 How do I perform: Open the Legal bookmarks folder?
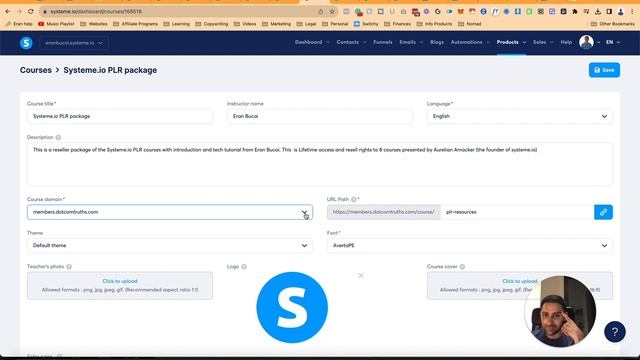pos(306,24)
